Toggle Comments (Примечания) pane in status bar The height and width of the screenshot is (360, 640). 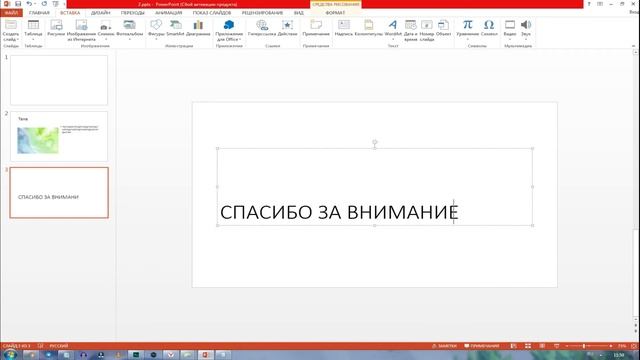[x=482, y=346]
